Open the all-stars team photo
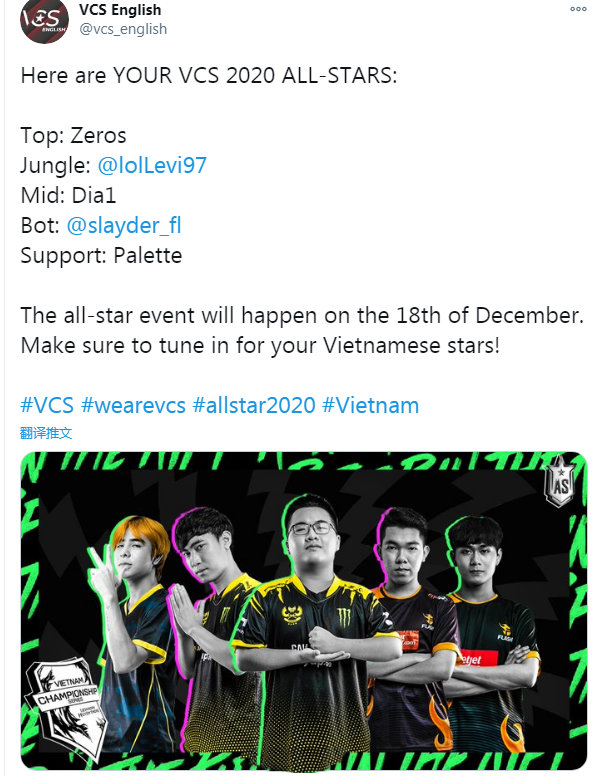 (303, 611)
